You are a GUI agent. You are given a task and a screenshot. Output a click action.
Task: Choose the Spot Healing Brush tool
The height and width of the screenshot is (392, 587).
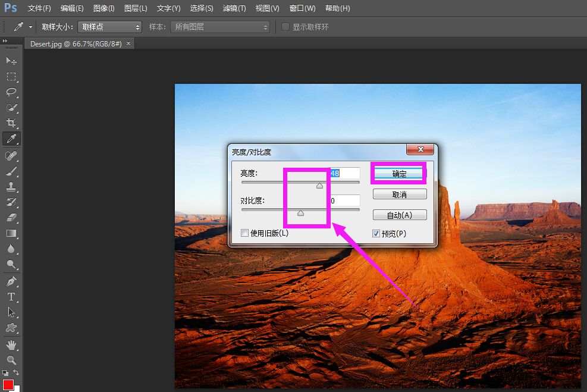click(11, 155)
